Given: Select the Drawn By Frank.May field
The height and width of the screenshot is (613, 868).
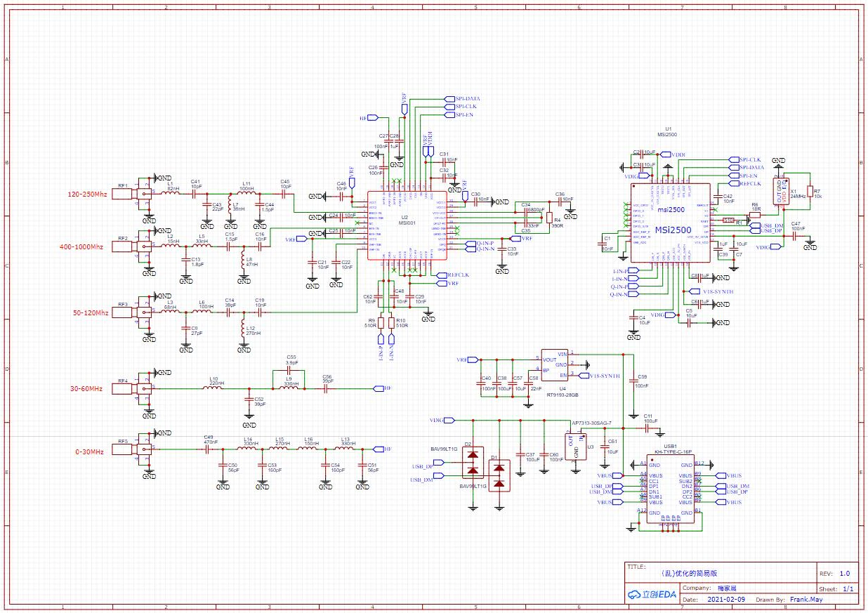Looking at the screenshot, I should pos(805,600).
